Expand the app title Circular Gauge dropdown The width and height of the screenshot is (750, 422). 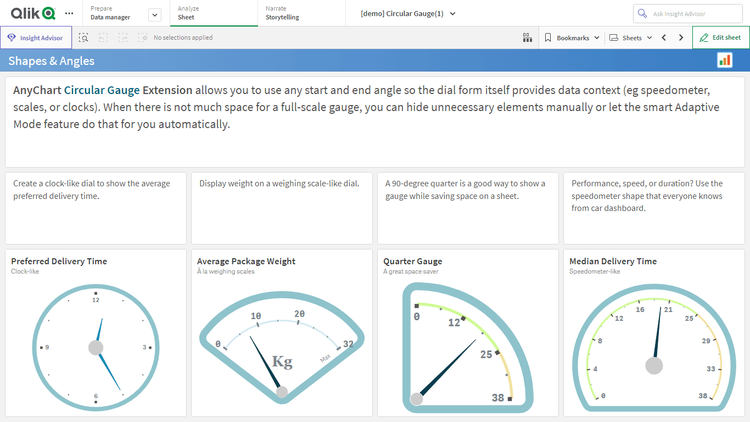click(453, 14)
